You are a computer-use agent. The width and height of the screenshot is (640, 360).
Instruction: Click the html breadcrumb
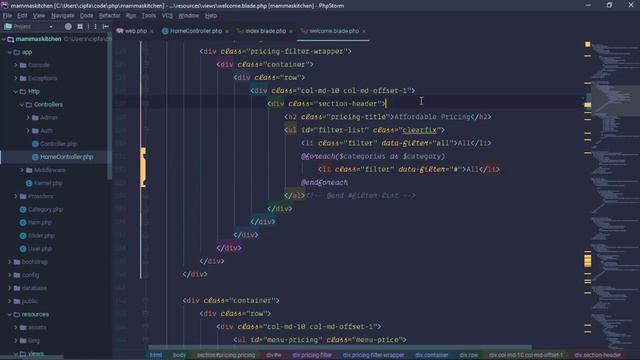(x=156, y=355)
